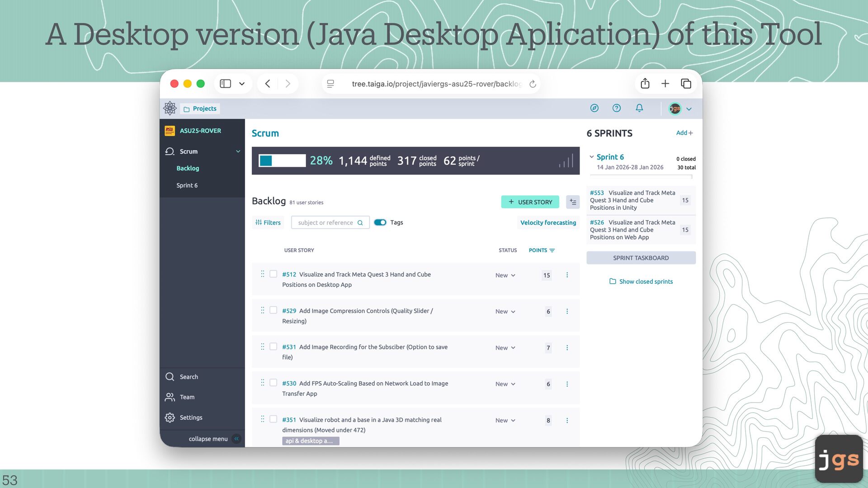
Task: Collapse the Sprint 6 expander chevron
Action: tap(591, 157)
